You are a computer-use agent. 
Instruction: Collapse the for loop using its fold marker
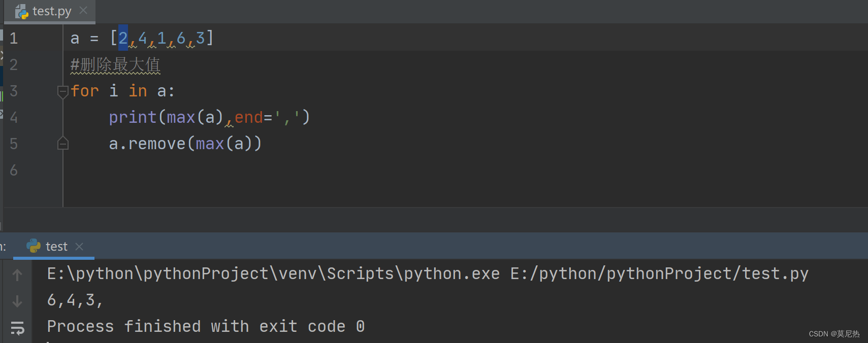tap(63, 91)
